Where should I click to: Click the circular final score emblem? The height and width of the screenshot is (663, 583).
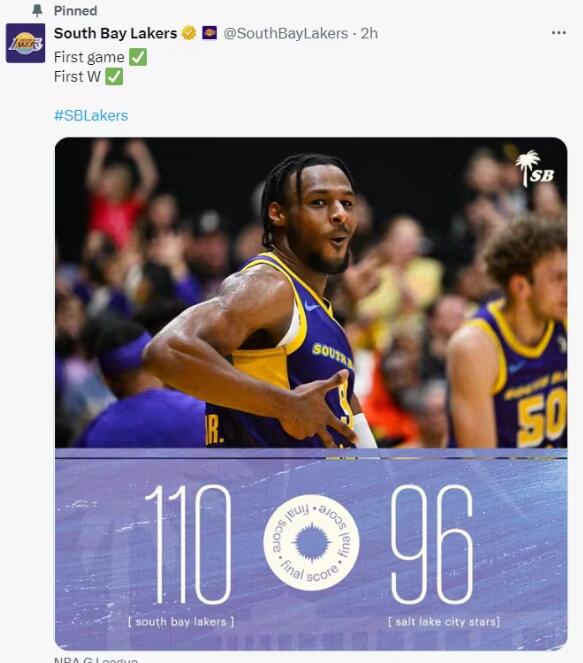311,542
